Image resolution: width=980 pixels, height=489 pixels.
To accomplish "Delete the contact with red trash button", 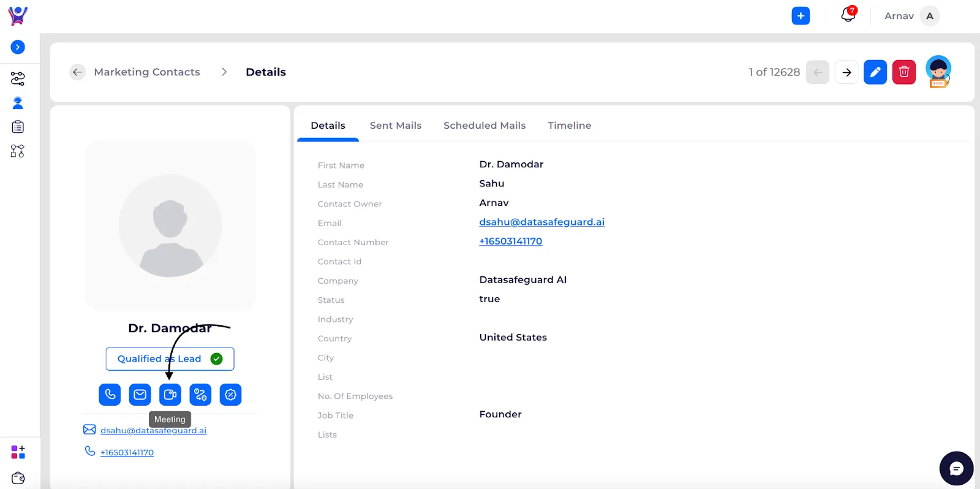I will point(904,72).
